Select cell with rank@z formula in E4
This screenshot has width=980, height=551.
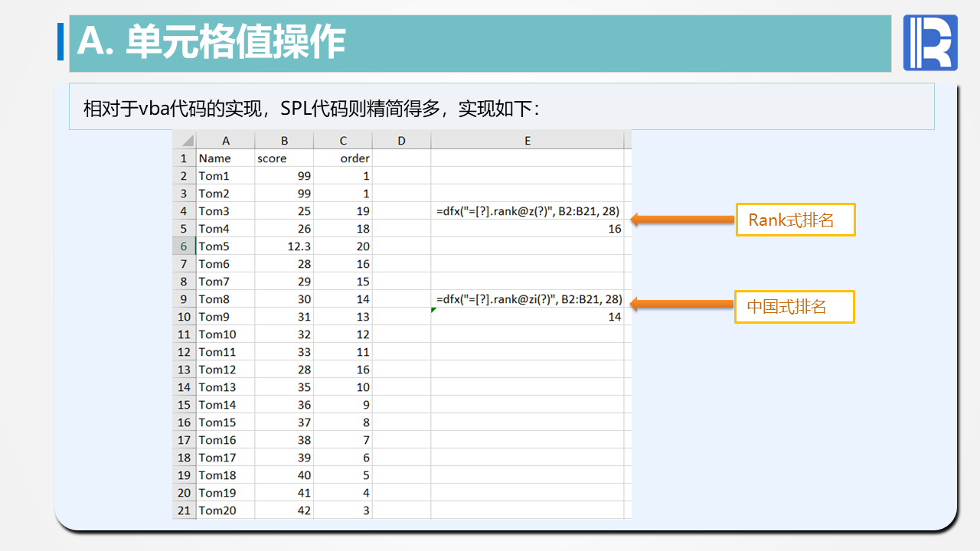click(528, 211)
